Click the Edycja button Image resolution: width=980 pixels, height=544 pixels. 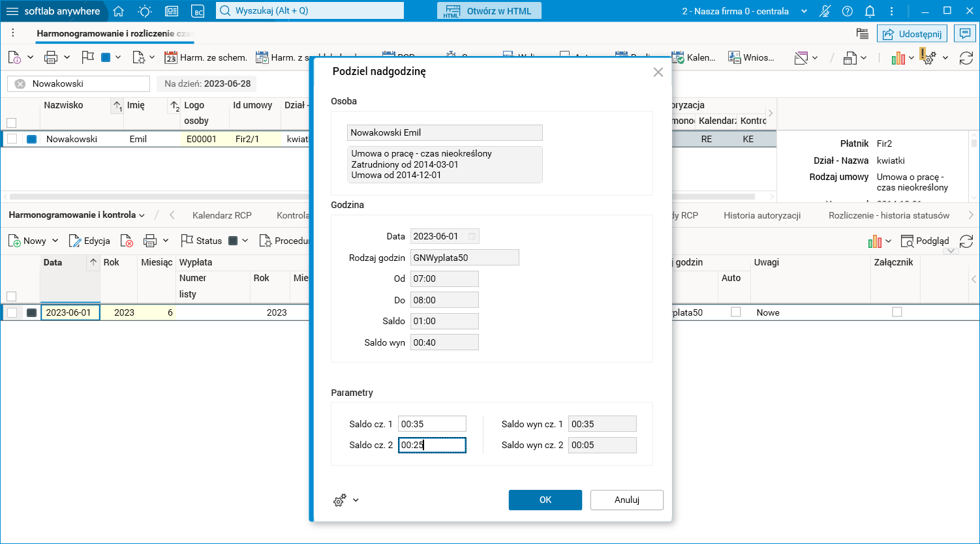89,241
